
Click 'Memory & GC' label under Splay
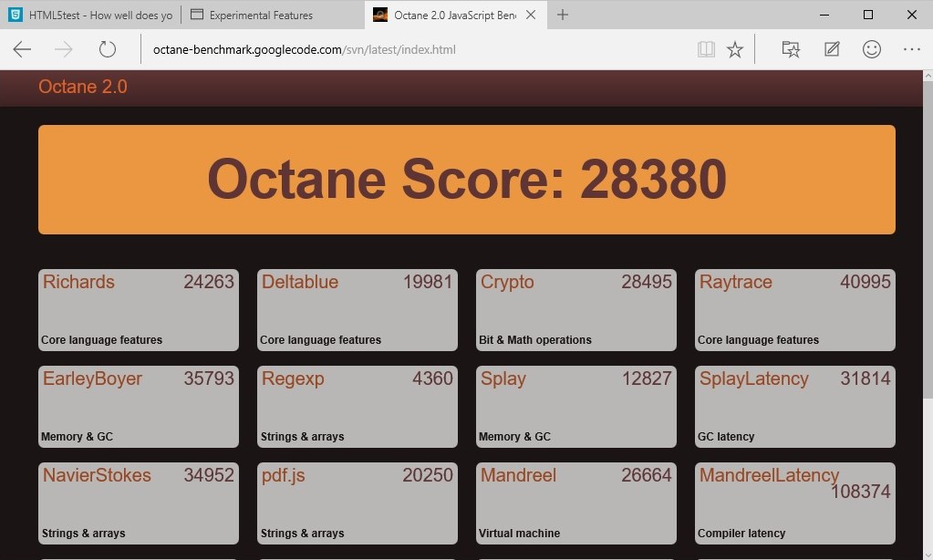514,437
